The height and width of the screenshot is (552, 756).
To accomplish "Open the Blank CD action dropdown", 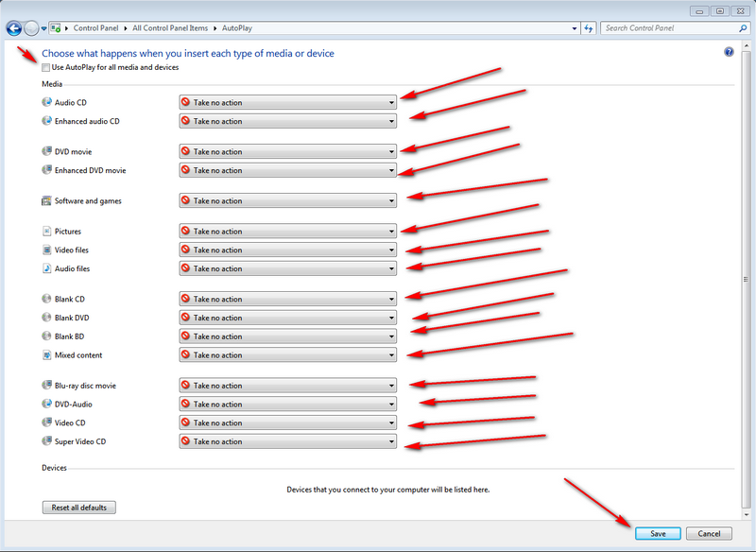I will click(288, 299).
